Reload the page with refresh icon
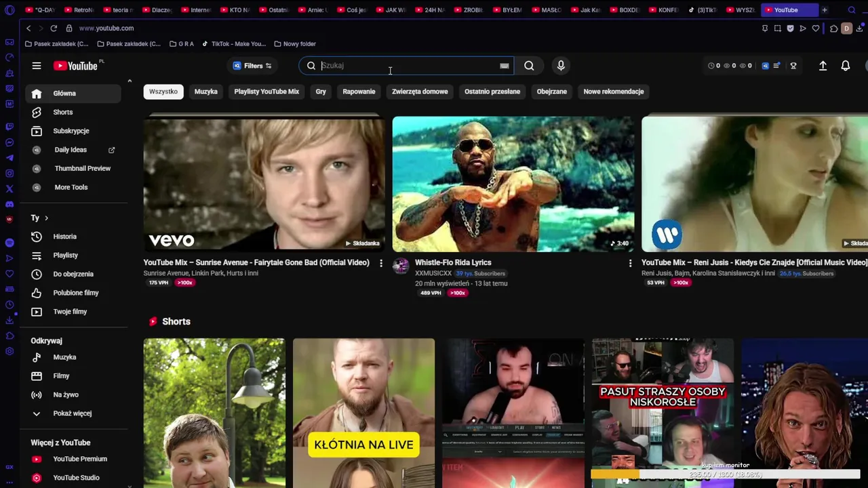Viewport: 868px width, 488px height. point(54,28)
